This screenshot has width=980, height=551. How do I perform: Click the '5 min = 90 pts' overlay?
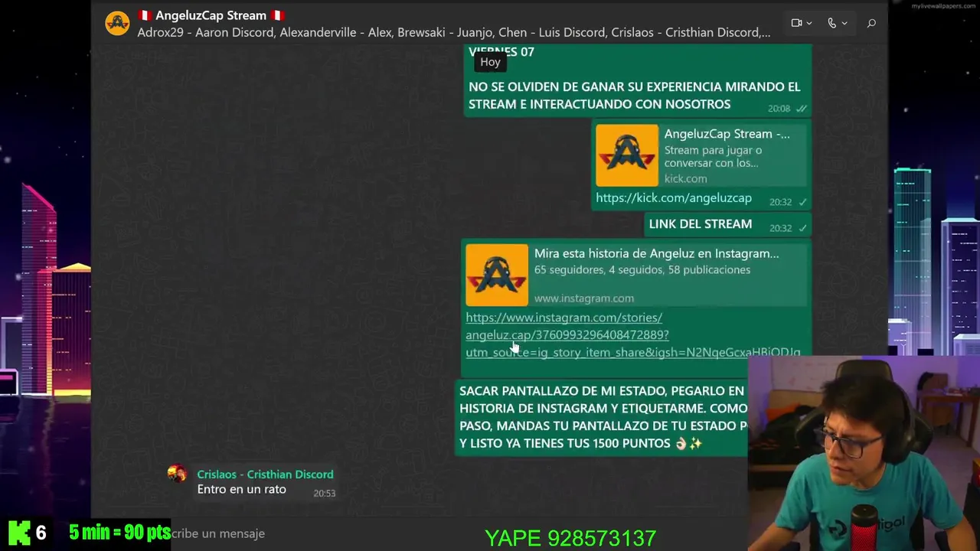119,533
